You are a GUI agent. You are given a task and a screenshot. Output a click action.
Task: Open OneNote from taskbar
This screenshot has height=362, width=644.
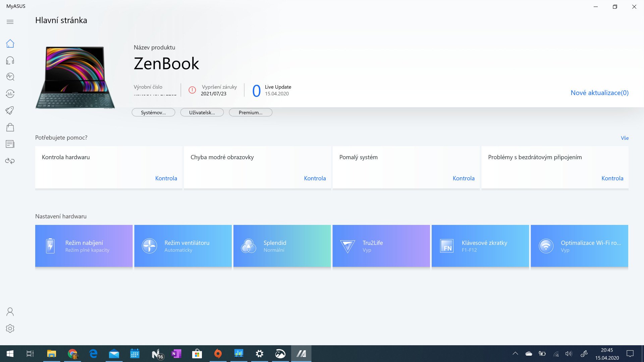click(176, 354)
